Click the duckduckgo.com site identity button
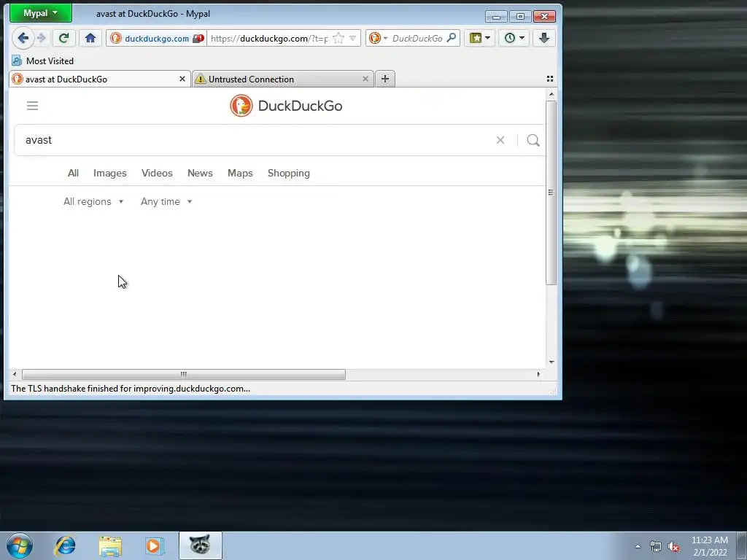Viewport: 747px width, 560px height. pos(157,39)
